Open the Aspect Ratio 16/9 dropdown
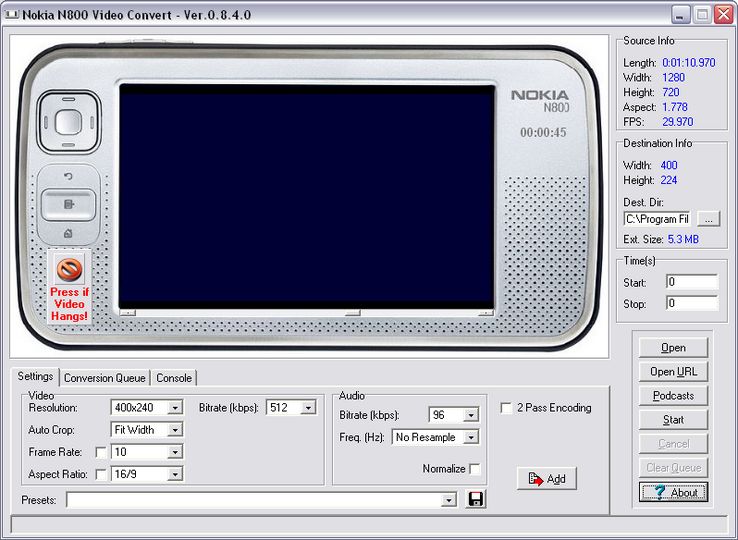The width and height of the screenshot is (738, 540). (x=175, y=474)
